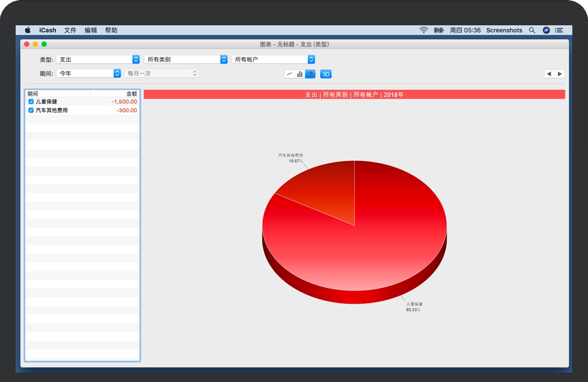Click the Wi-Fi status icon
This screenshot has height=382, width=588.
[x=423, y=30]
